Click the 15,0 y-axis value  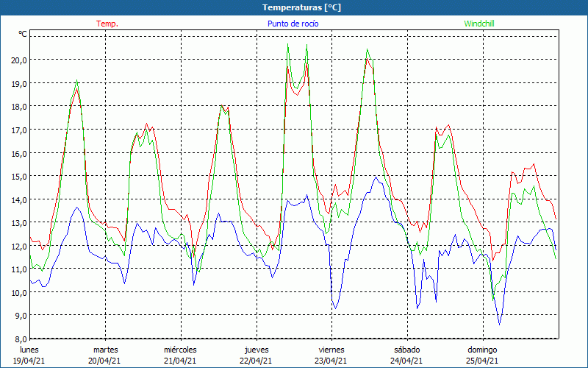[19, 176]
